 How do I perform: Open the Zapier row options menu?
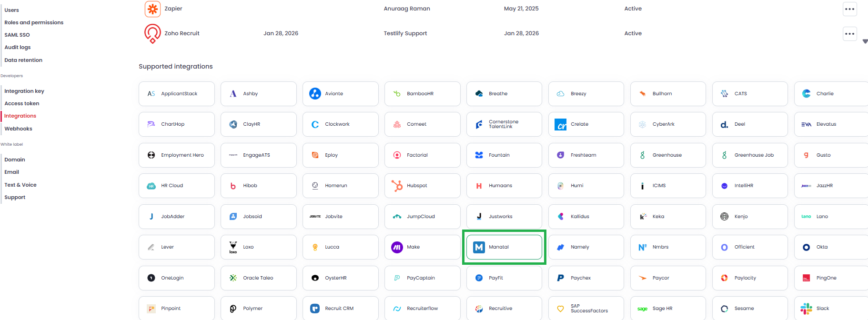pyautogui.click(x=849, y=9)
